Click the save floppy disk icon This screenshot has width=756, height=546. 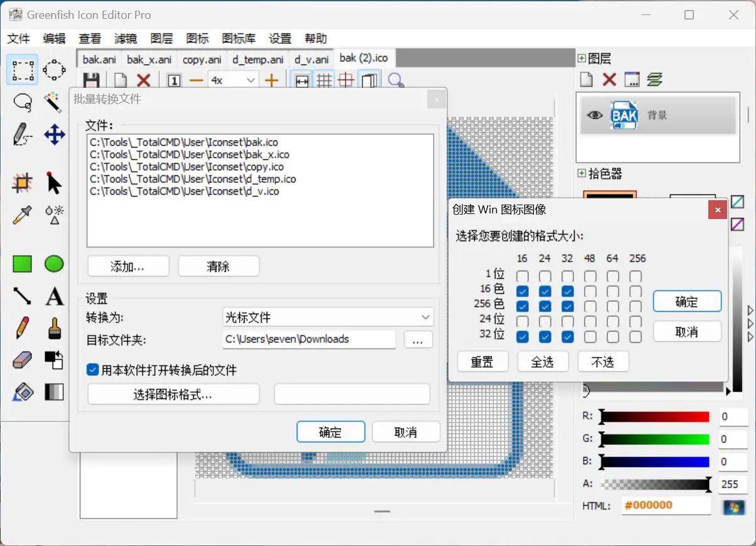[x=92, y=80]
